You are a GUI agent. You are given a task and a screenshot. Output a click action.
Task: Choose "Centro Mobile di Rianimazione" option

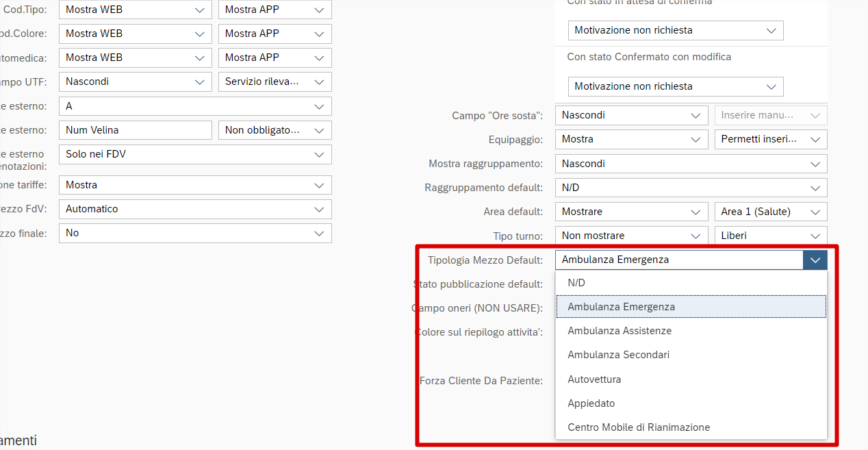coord(638,427)
